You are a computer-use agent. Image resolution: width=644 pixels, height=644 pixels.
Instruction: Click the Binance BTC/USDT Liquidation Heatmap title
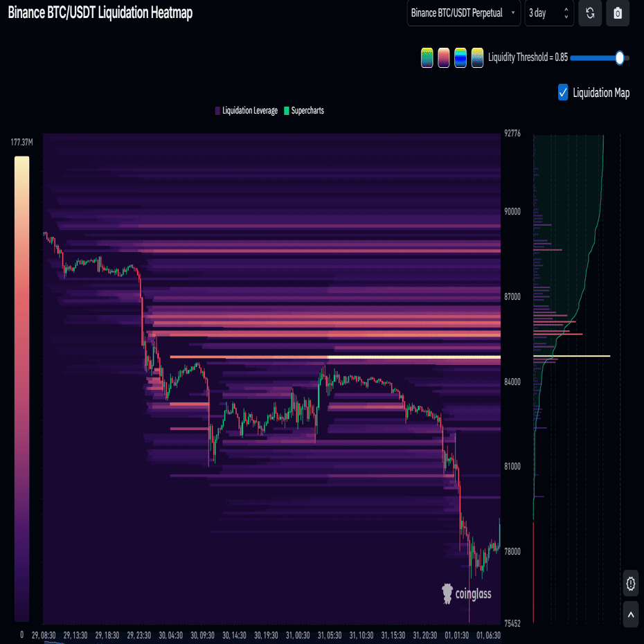(100, 12)
